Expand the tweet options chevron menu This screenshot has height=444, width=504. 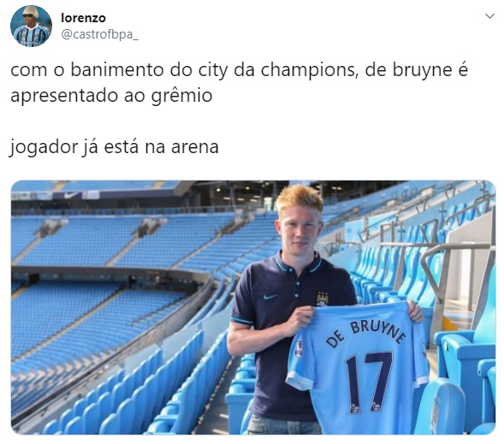[x=489, y=16]
